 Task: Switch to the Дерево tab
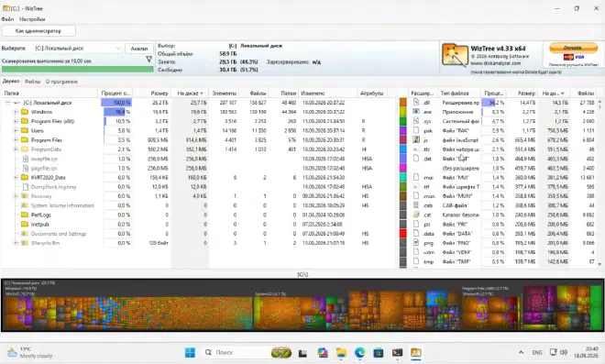click(11, 82)
